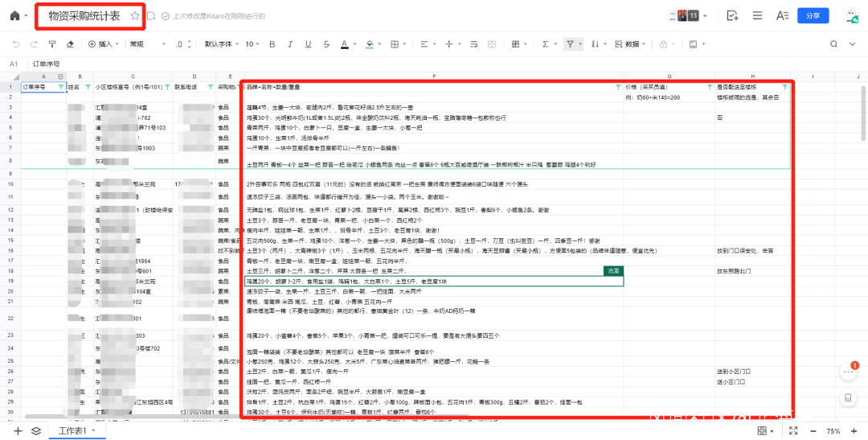Select the format painter tool

[52, 44]
